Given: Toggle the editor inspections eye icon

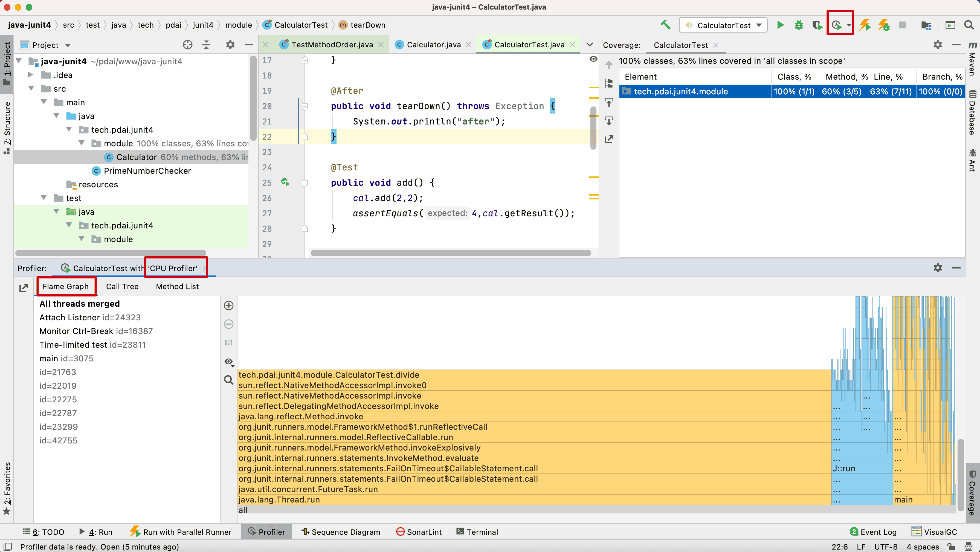Looking at the screenshot, I should tap(593, 59).
